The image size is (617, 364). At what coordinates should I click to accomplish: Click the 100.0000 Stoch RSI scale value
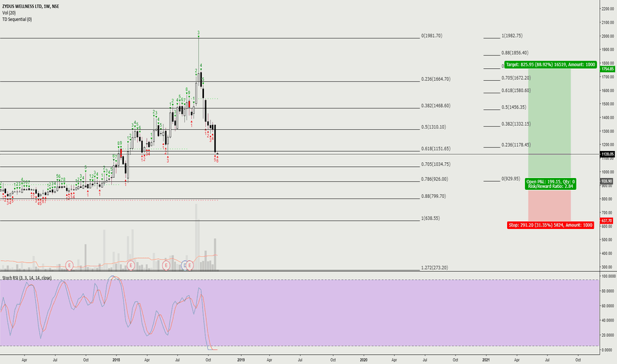click(x=608, y=277)
